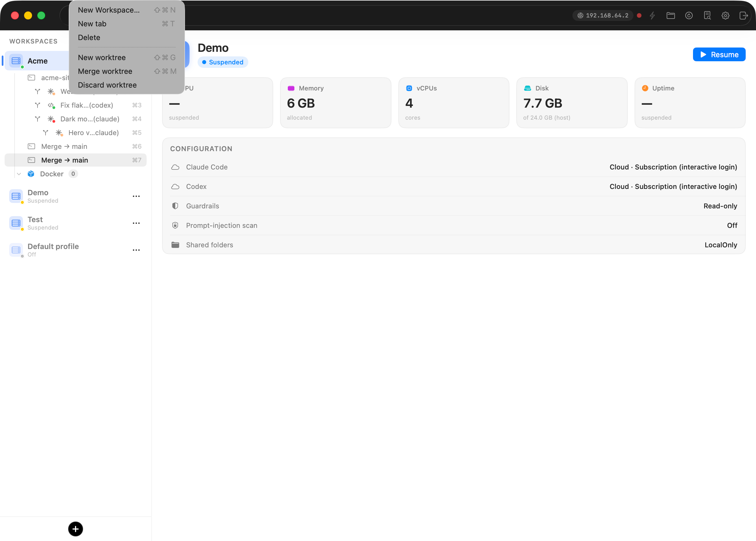Click the Docker cube icon
This screenshot has width=756, height=541.
(x=31, y=174)
